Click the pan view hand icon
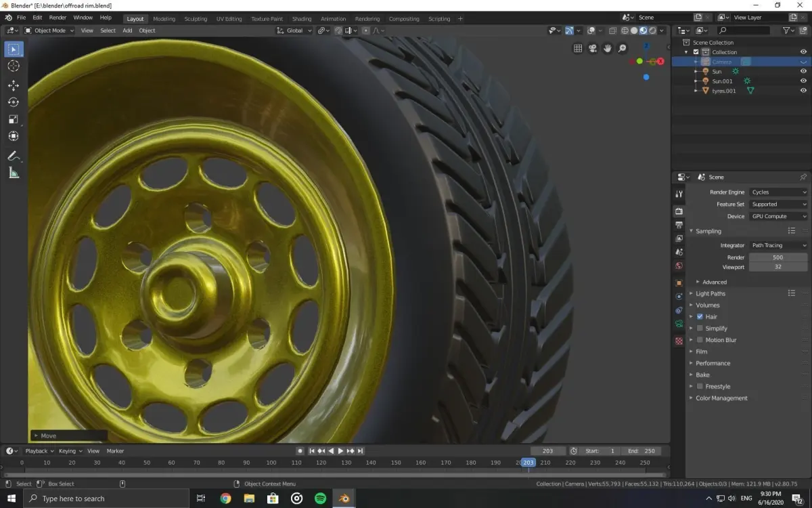 pyautogui.click(x=608, y=48)
